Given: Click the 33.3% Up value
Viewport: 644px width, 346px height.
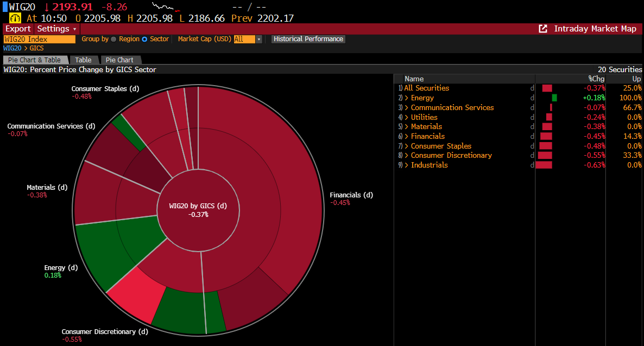Looking at the screenshot, I should (x=632, y=155).
